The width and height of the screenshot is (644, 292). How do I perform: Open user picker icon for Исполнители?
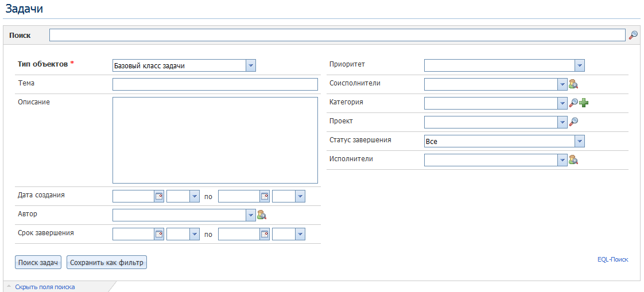pyautogui.click(x=573, y=160)
